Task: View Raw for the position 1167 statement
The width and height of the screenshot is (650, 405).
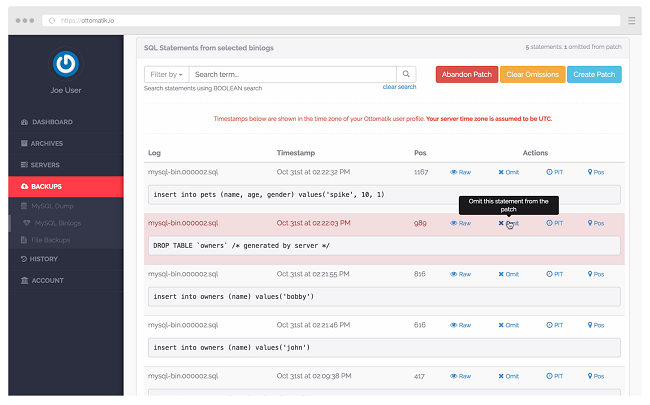Action: [x=461, y=172]
